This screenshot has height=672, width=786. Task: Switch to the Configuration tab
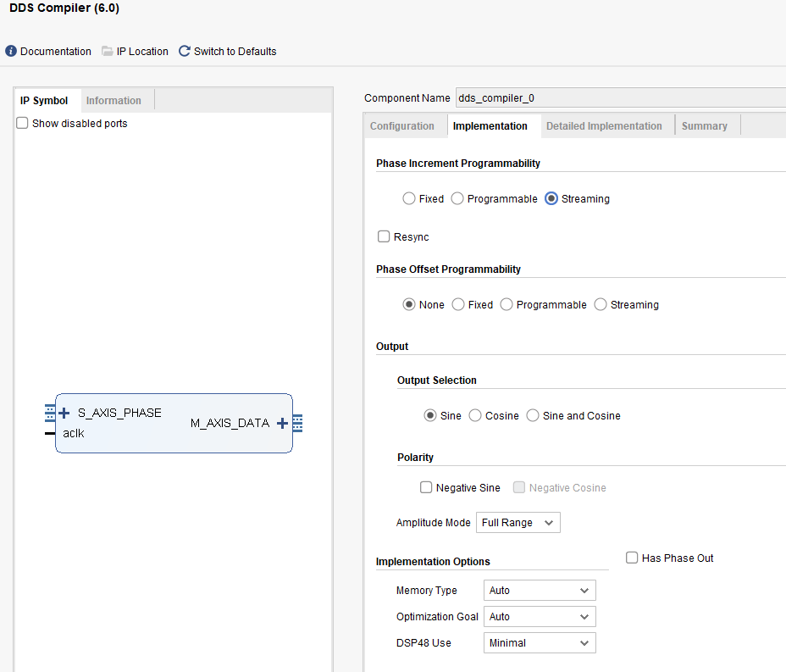pyautogui.click(x=402, y=126)
